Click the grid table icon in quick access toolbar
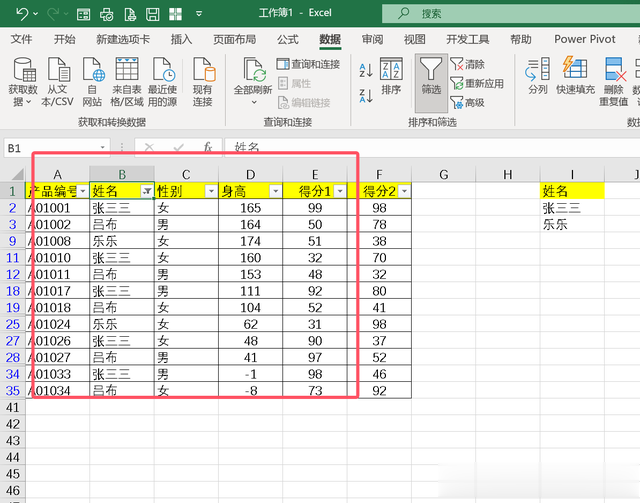The width and height of the screenshot is (640, 503). (176, 14)
